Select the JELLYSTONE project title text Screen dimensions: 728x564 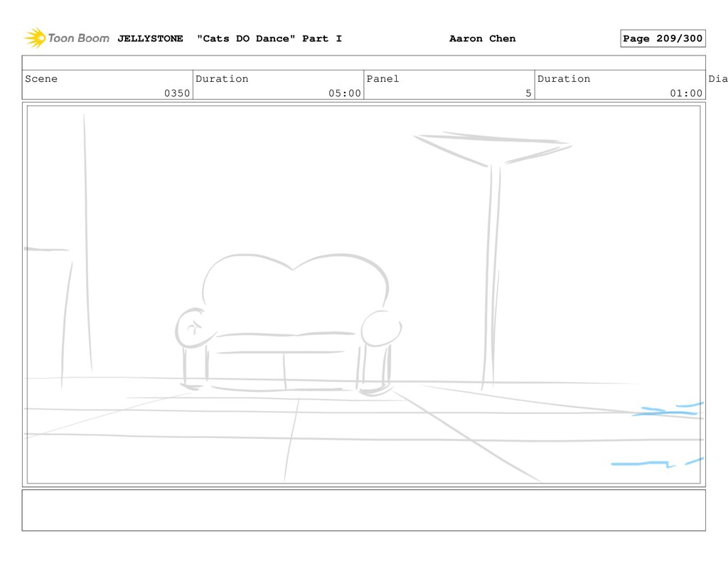pyautogui.click(x=150, y=38)
